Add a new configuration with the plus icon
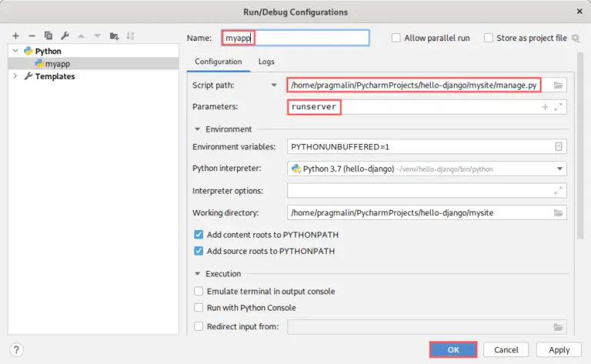This screenshot has width=591, height=364. click(x=15, y=36)
